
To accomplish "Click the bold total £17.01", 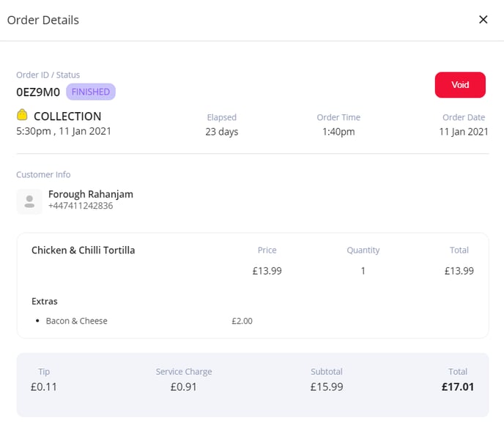I will (x=457, y=387).
